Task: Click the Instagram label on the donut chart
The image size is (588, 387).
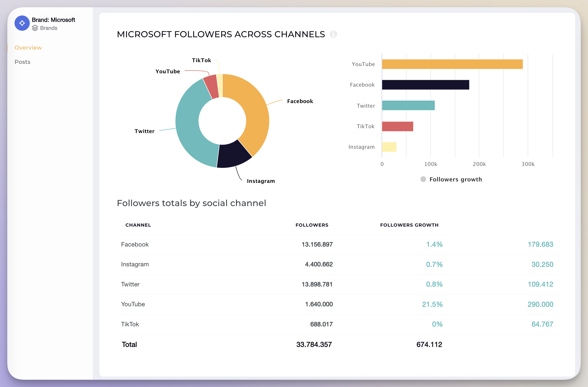Action: pos(261,181)
